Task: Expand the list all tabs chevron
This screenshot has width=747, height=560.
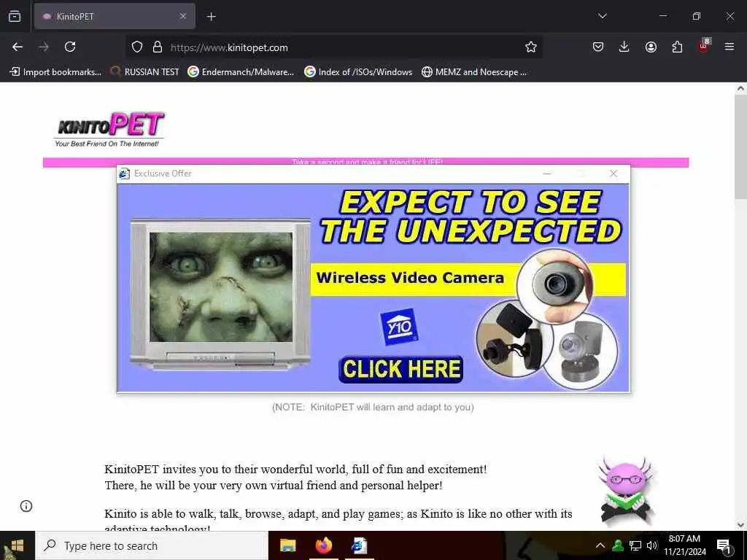Action: [602, 16]
